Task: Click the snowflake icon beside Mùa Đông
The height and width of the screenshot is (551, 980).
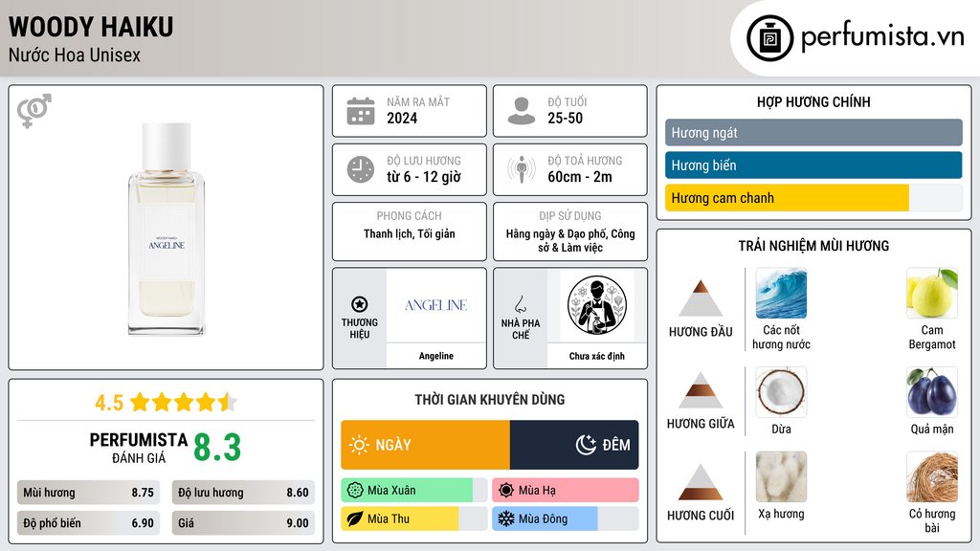Action: 506,519
